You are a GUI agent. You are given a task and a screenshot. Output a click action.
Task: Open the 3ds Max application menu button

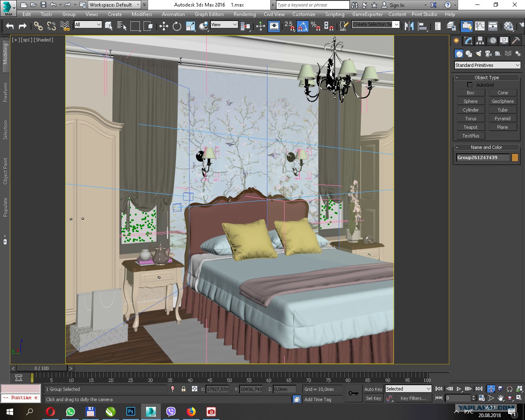[x=8, y=8]
